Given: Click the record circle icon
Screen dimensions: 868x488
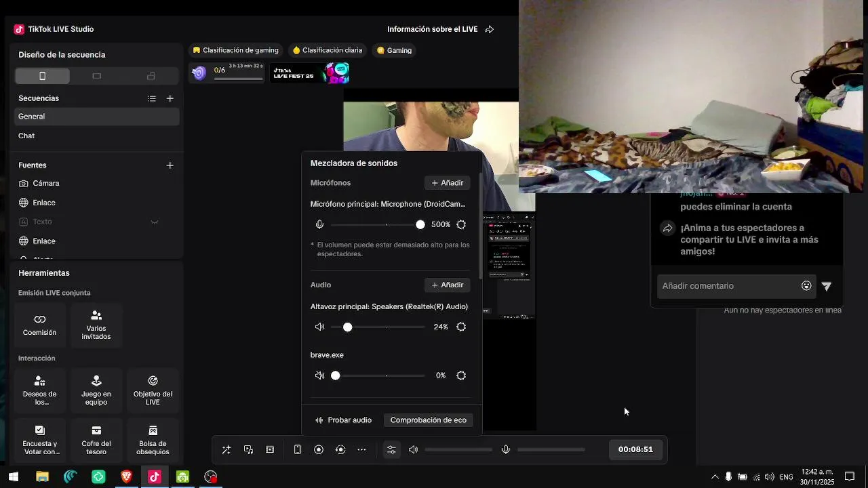Looking at the screenshot, I should pos(319,449).
